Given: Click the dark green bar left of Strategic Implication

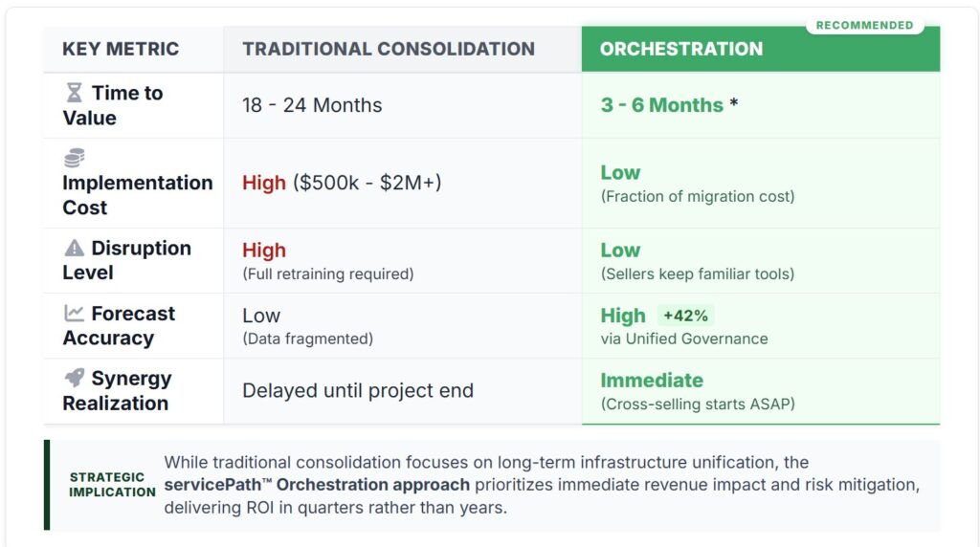Looking at the screenshot, I should [x=47, y=485].
